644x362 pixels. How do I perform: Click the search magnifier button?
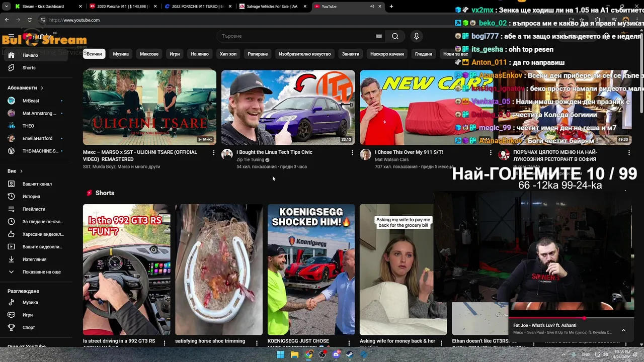click(395, 36)
